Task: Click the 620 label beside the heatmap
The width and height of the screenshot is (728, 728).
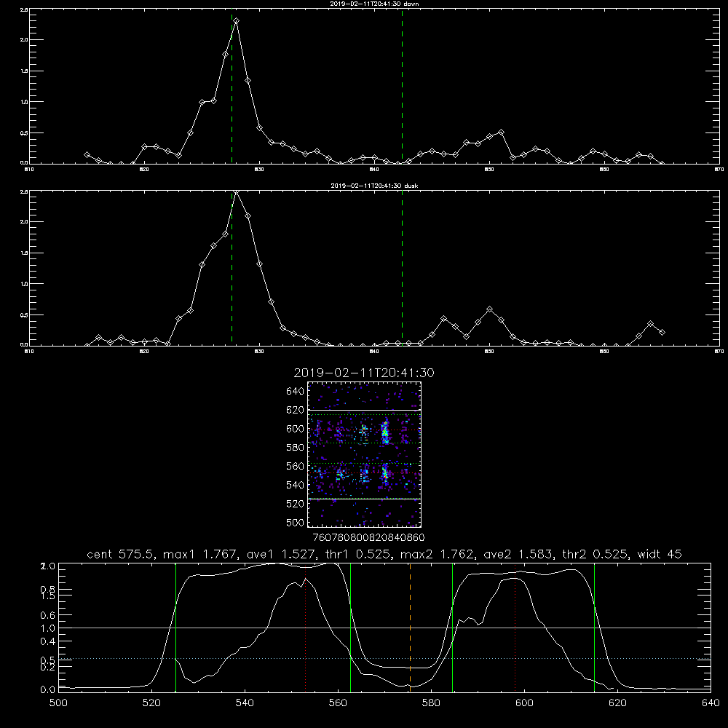Action: (x=296, y=410)
